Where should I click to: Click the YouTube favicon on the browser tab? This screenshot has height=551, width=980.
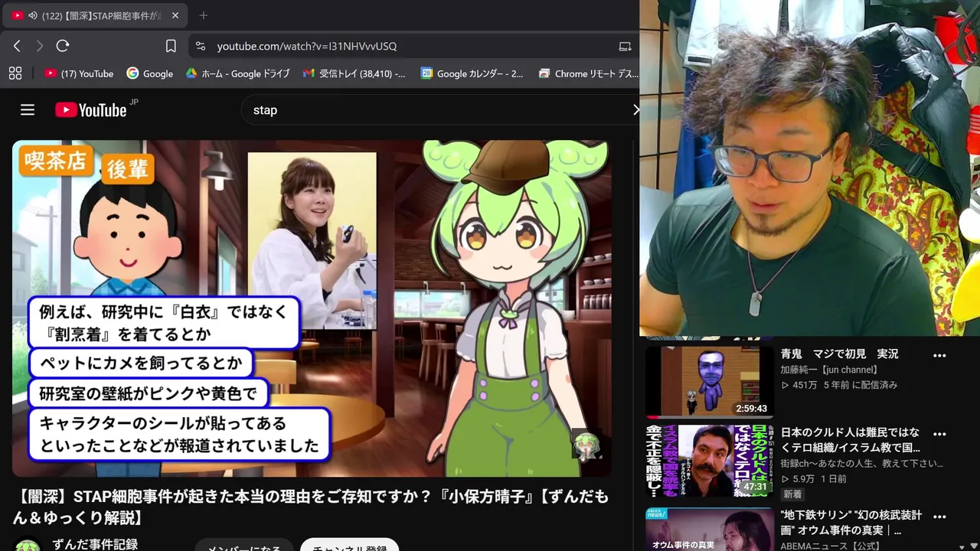(x=17, y=15)
